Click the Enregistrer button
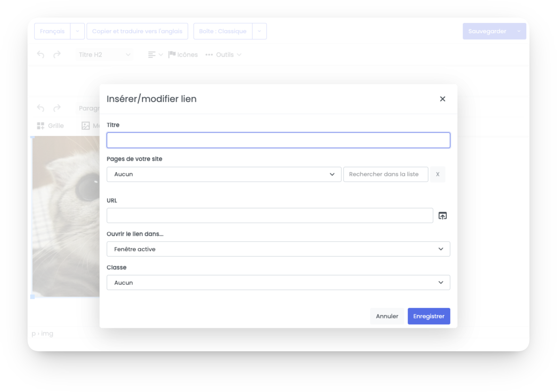Viewport: 557px width, 392px height. click(429, 316)
